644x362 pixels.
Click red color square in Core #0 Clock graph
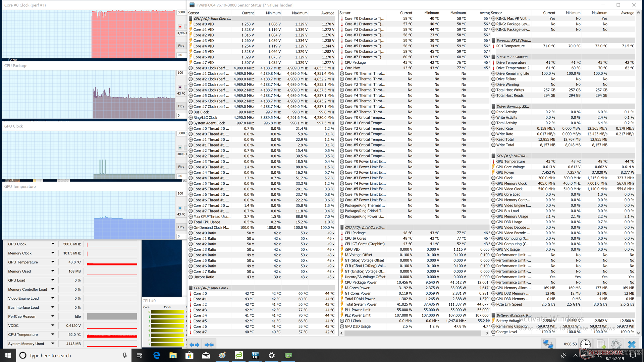(x=180, y=27)
